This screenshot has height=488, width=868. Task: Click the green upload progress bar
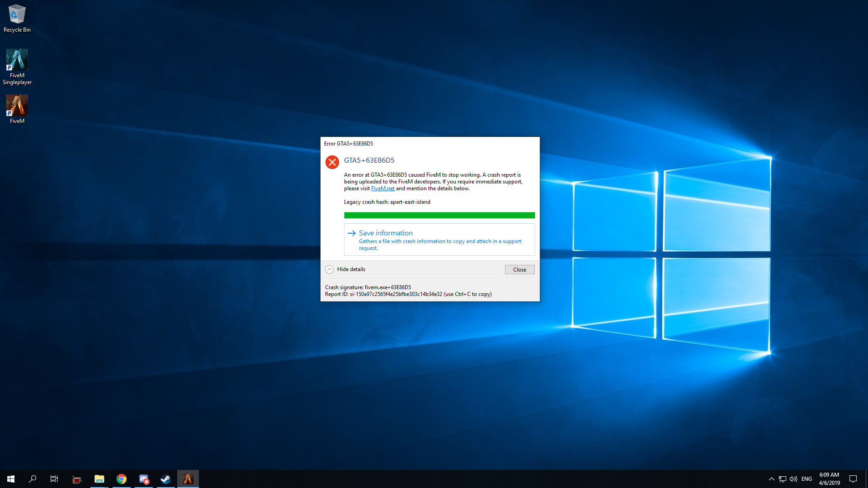pyautogui.click(x=439, y=216)
